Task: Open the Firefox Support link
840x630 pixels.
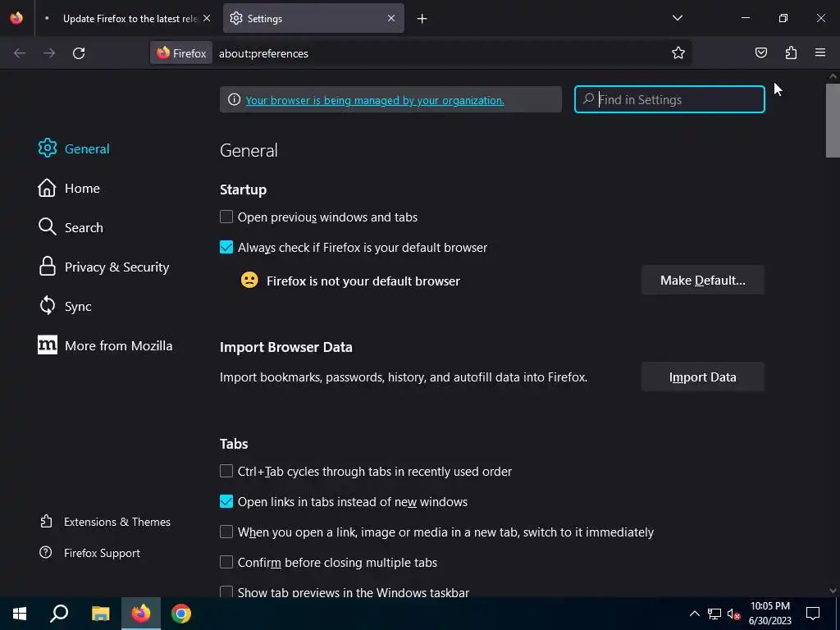Action: click(x=90, y=552)
